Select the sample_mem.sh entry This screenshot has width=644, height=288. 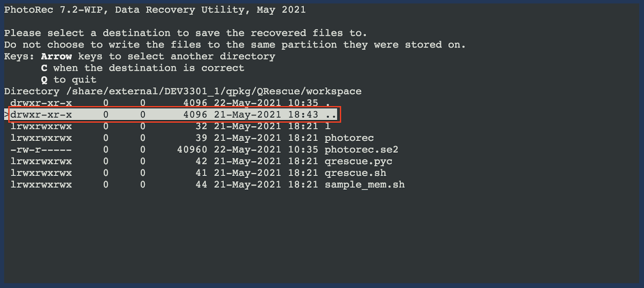click(207, 185)
